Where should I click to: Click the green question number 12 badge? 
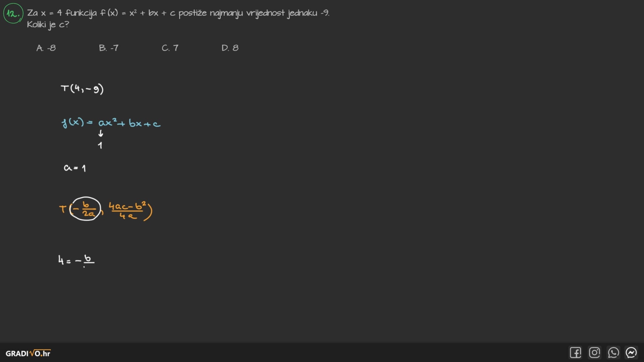pyautogui.click(x=13, y=13)
